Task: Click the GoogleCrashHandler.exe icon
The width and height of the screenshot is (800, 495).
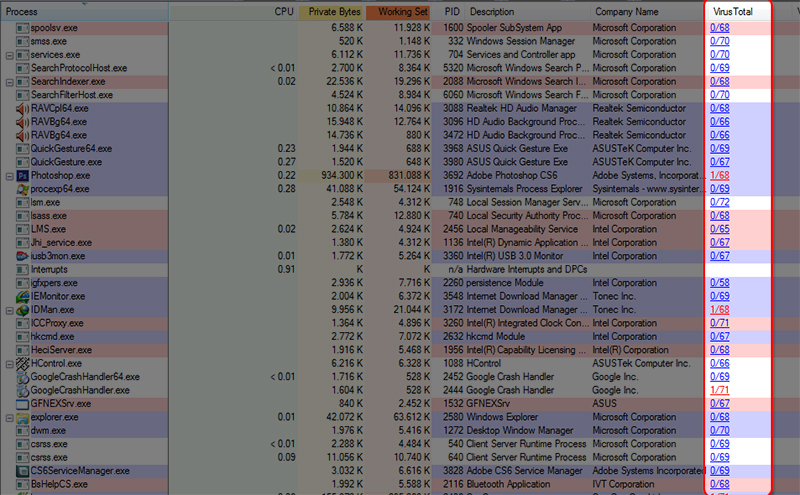Action: tap(22, 390)
